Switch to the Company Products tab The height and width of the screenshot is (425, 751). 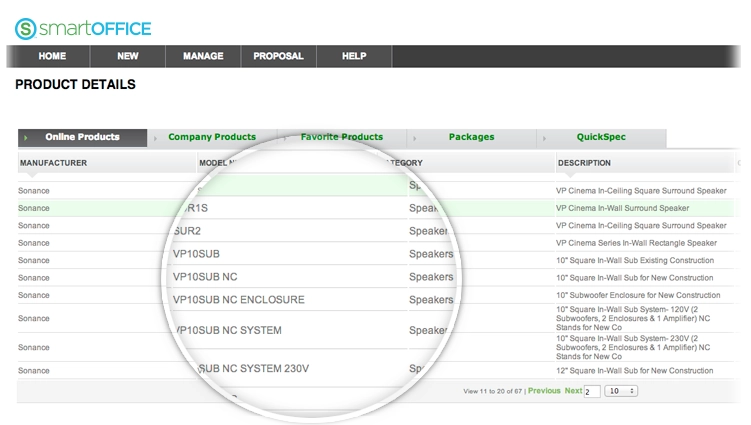[212, 137]
